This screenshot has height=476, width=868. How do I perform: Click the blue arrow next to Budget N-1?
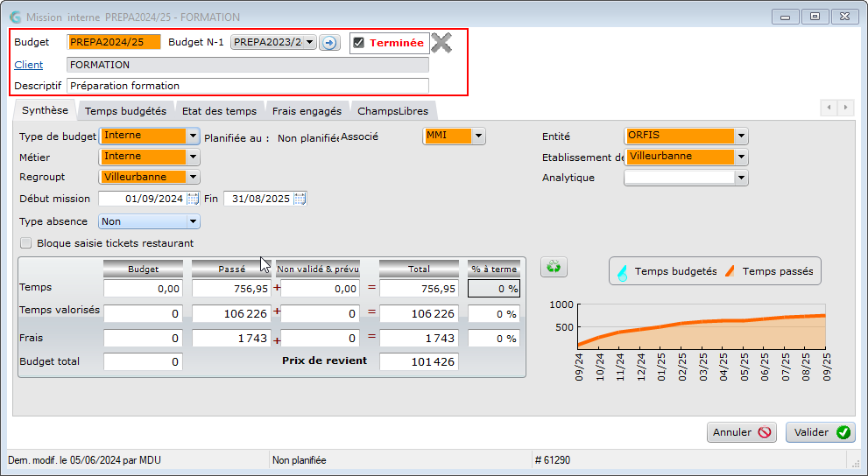click(x=329, y=43)
